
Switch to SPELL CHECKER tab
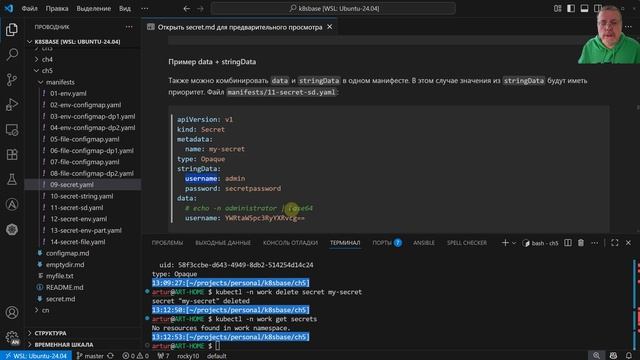click(x=467, y=243)
